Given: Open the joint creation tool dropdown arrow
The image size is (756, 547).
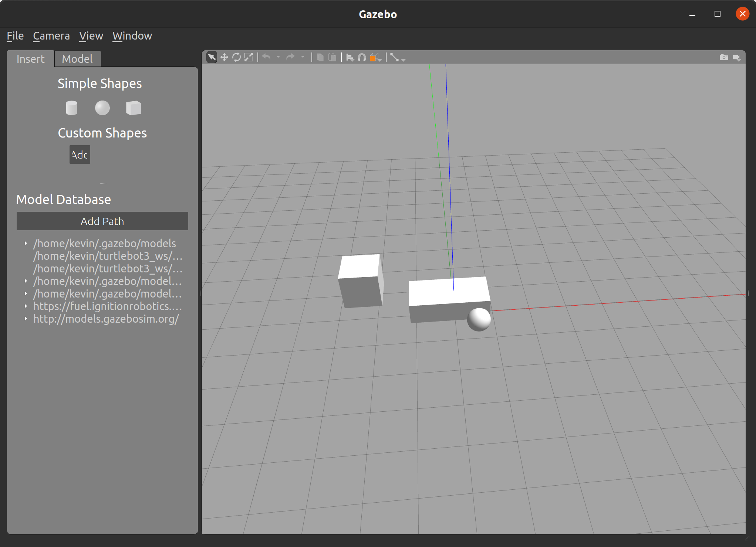Looking at the screenshot, I should click(x=404, y=60).
